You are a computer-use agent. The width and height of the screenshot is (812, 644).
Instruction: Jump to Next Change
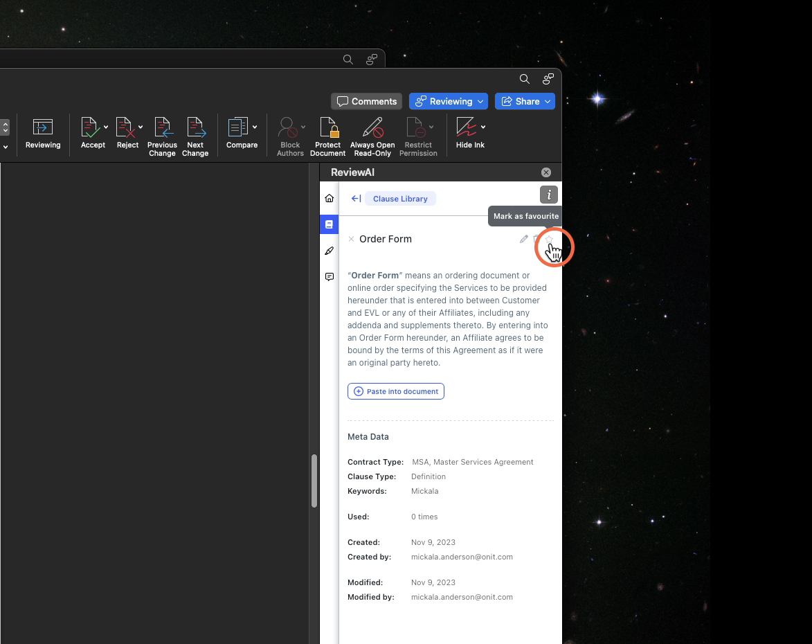195,137
